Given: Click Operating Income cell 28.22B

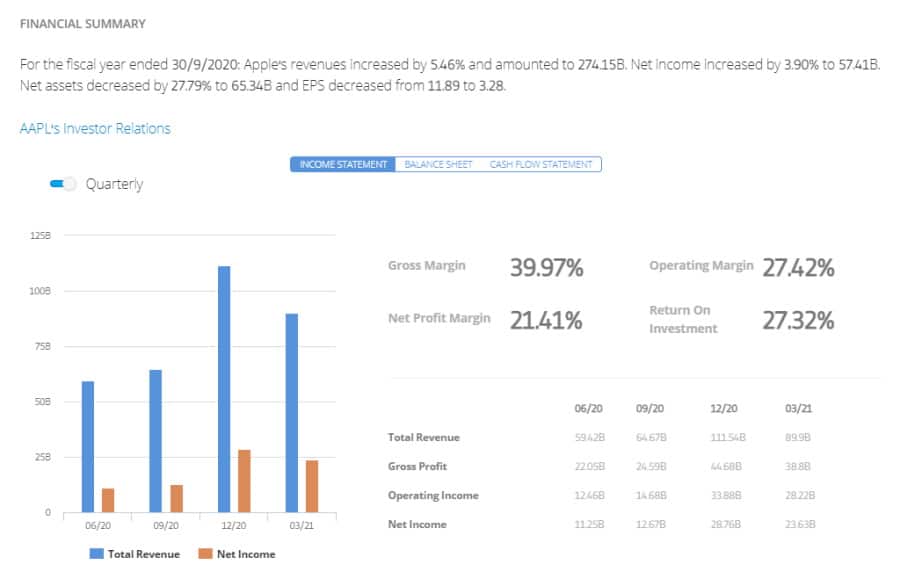Looking at the screenshot, I should tap(800, 495).
